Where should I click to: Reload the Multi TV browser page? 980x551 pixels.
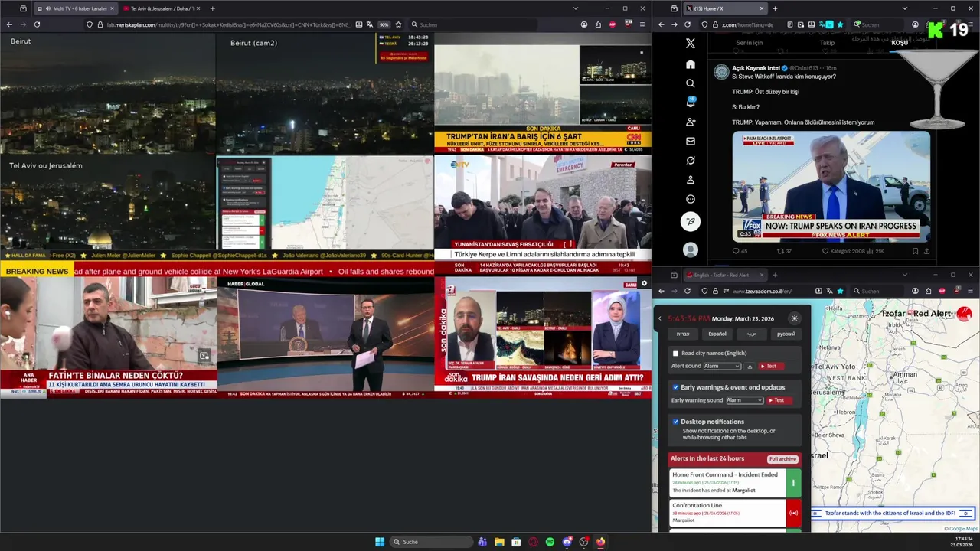click(37, 24)
